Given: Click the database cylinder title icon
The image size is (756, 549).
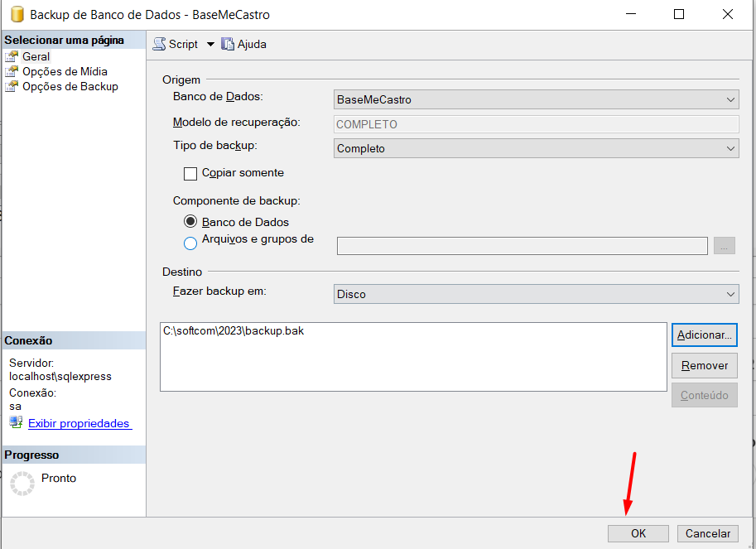Looking at the screenshot, I should [x=15, y=14].
